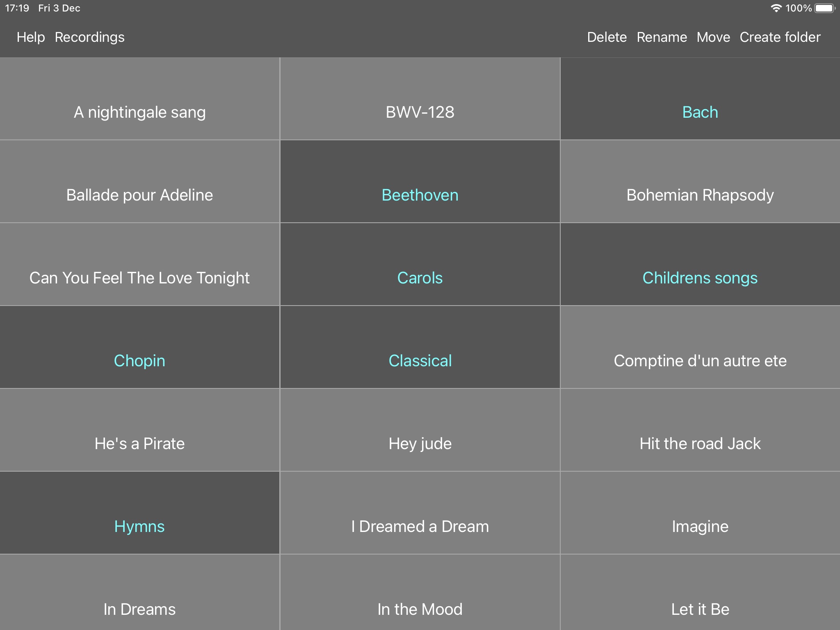Select Comptine d'un autre ete

700,360
